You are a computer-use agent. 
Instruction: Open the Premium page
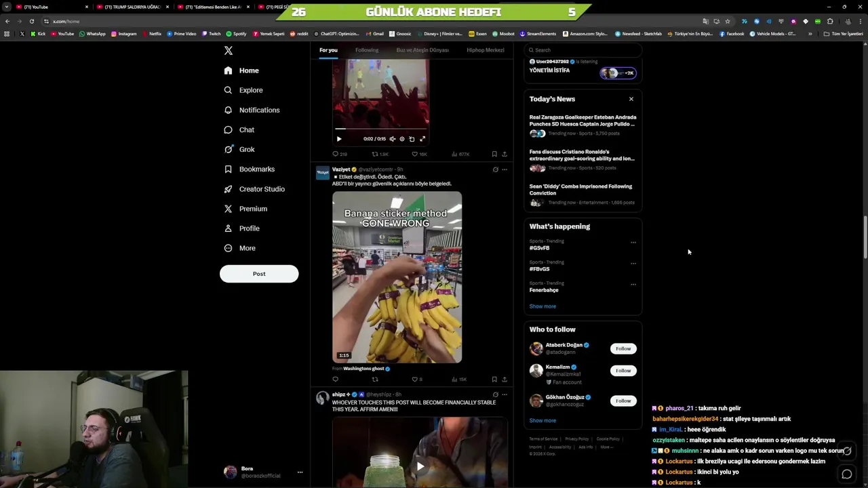point(245,209)
